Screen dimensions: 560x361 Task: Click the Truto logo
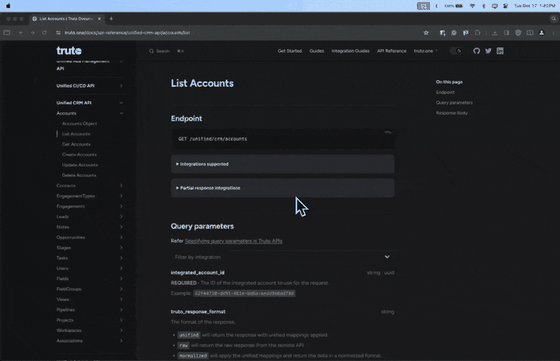69,51
